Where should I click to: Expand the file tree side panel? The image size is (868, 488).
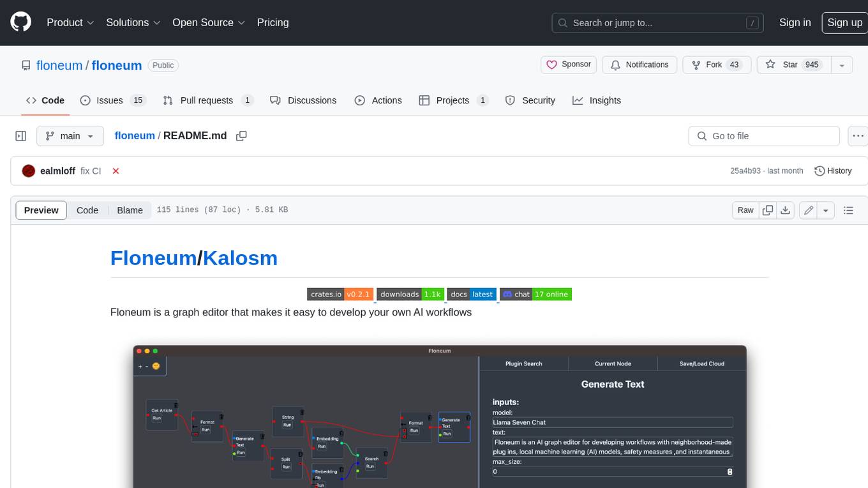[x=20, y=136]
